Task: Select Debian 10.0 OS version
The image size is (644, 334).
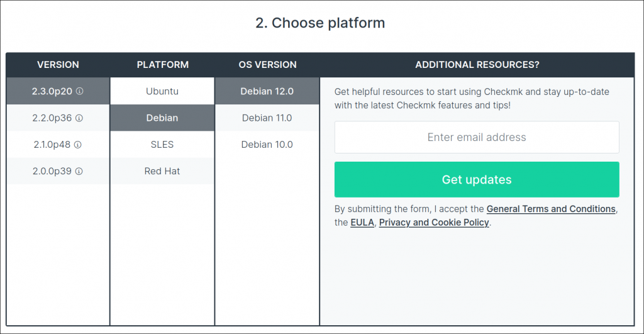Action: [267, 145]
